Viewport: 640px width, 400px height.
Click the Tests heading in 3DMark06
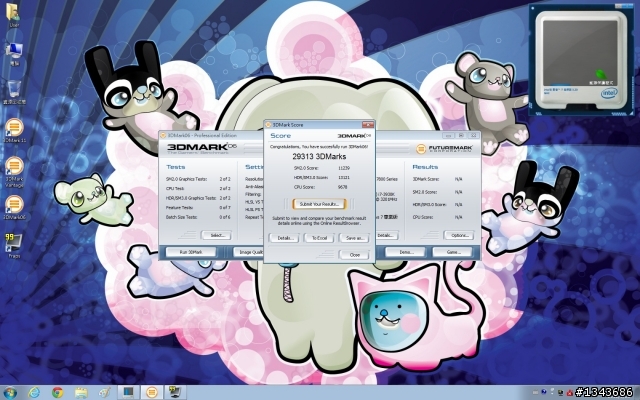[x=176, y=167]
